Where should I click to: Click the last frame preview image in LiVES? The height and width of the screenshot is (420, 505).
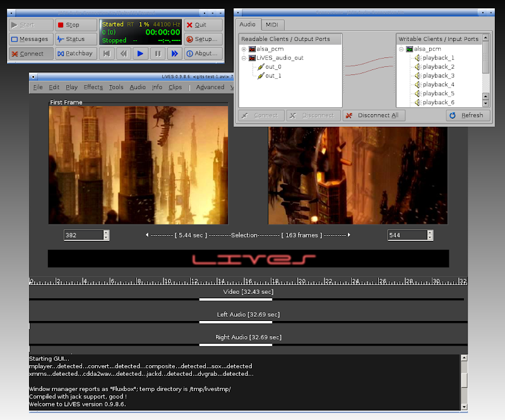click(357, 175)
